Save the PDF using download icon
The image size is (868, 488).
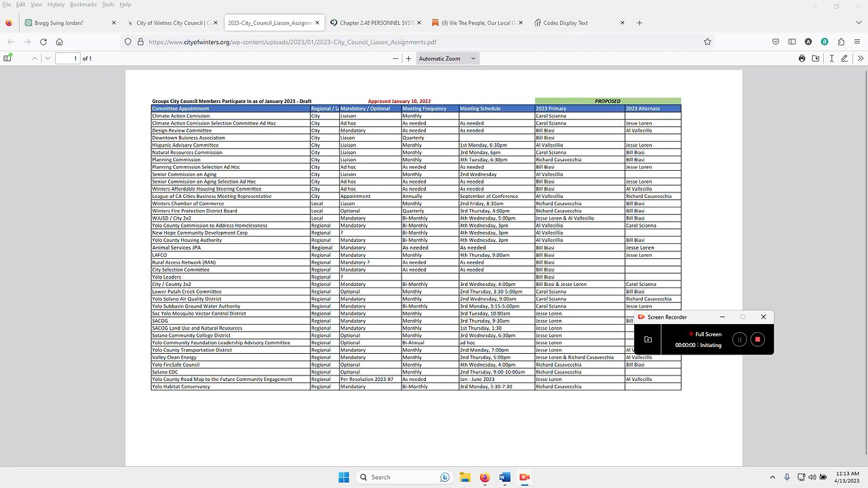pos(816,58)
